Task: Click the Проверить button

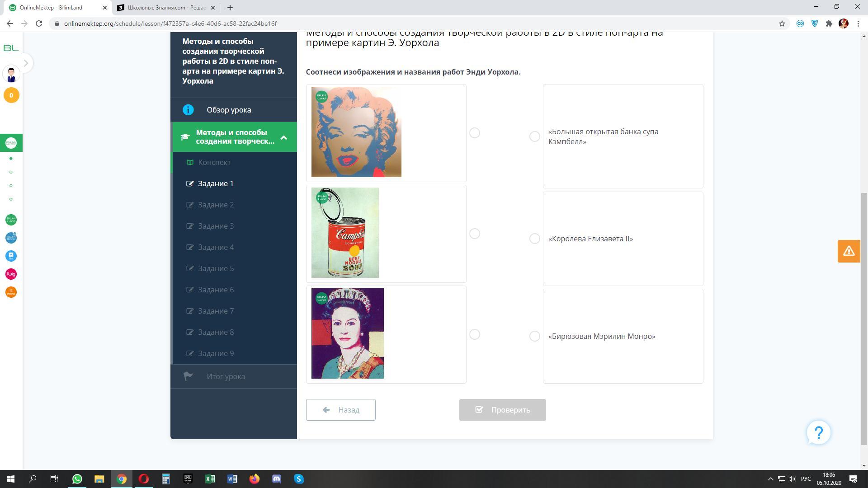Action: click(x=503, y=410)
